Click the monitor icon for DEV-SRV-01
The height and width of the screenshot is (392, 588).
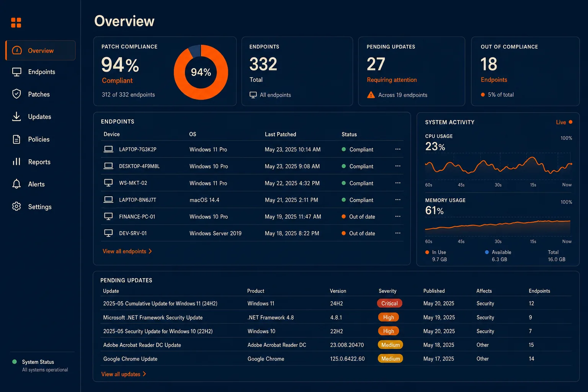[108, 233]
